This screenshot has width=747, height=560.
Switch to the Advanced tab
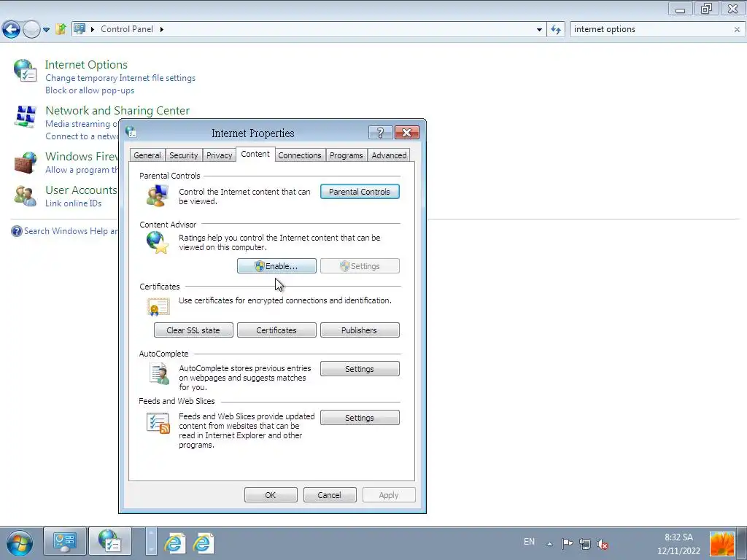pos(390,155)
